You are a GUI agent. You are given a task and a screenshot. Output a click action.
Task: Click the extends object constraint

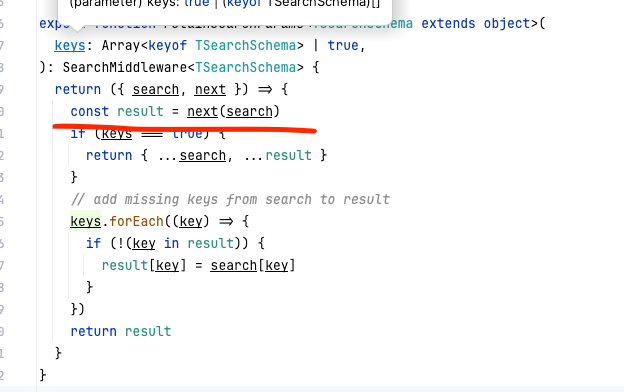click(x=476, y=24)
